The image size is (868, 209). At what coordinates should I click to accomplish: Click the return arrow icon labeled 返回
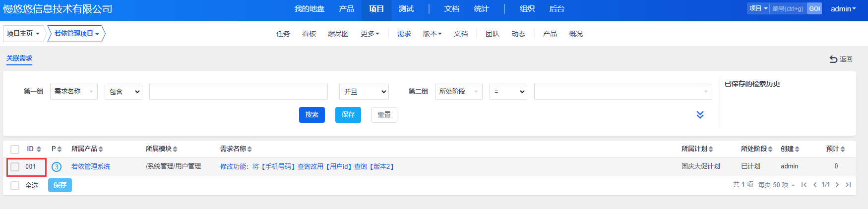point(833,59)
